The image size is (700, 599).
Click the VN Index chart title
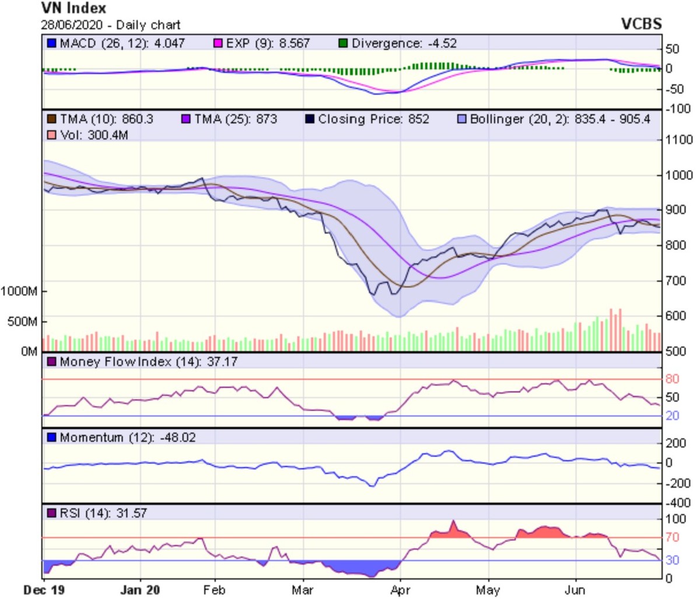tap(73, 8)
